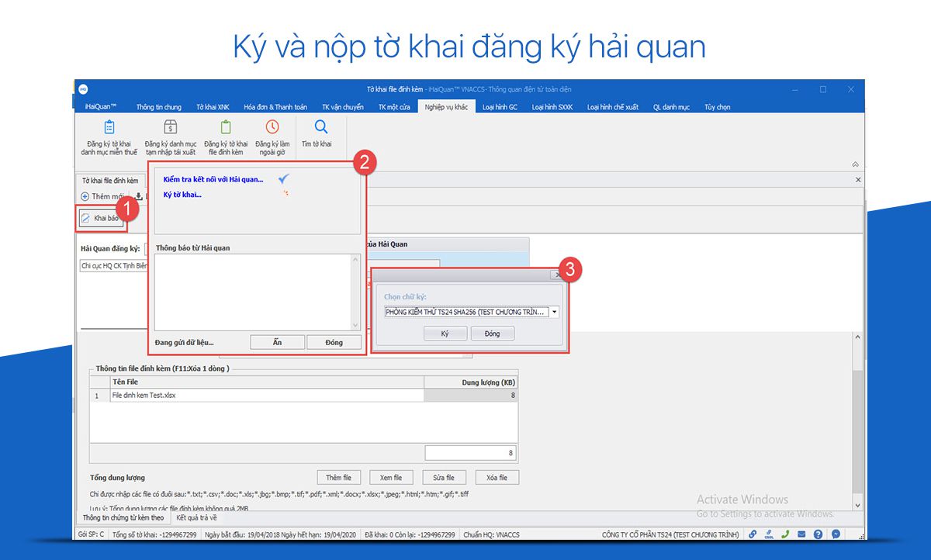Image resolution: width=931 pixels, height=560 pixels.
Task: Select Đăng ký tờ khai file đính kèm icon
Action: click(x=226, y=128)
